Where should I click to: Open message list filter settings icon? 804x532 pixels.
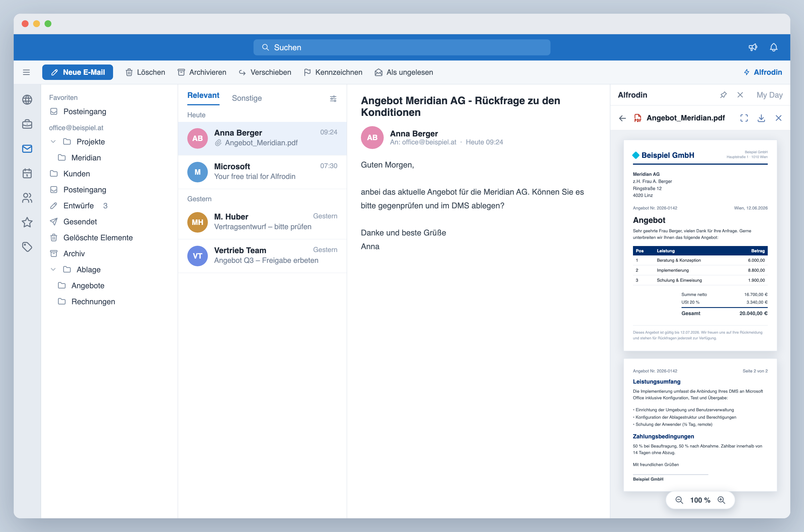333,98
